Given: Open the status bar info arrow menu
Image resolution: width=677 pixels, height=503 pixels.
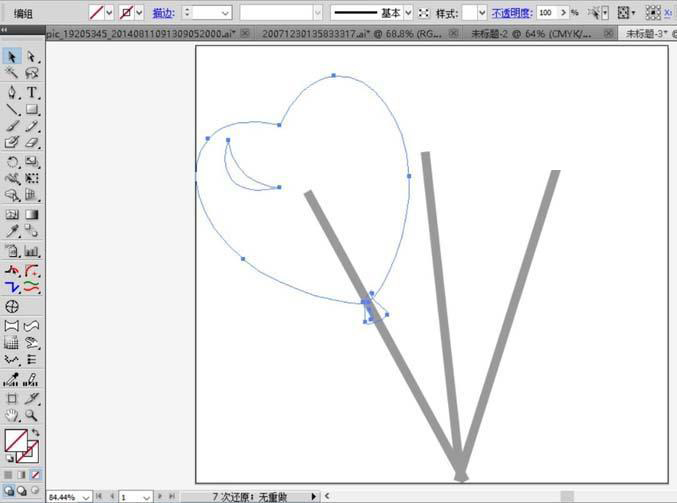Looking at the screenshot, I should click(313, 497).
